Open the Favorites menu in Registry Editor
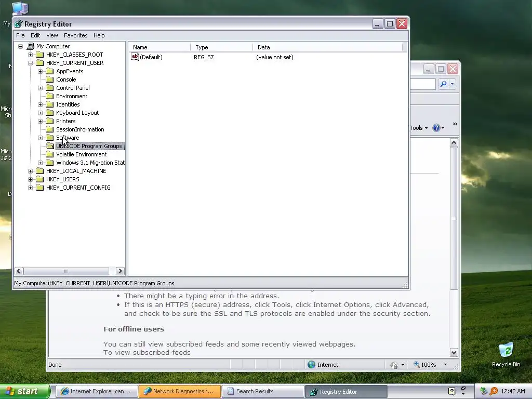 coord(76,35)
